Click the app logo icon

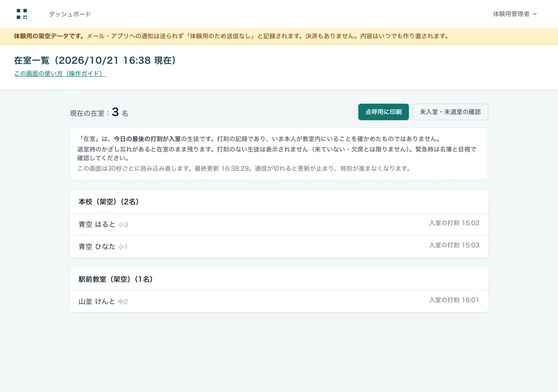pos(22,14)
